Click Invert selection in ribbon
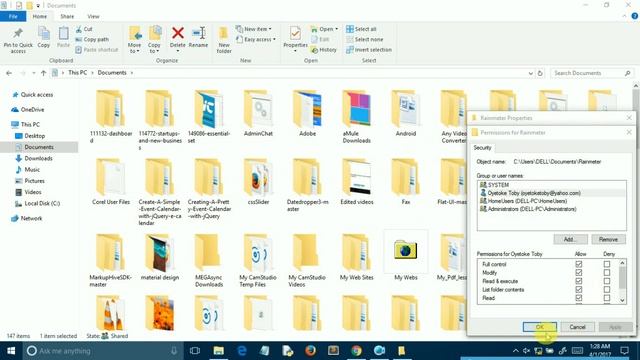The height and width of the screenshot is (360, 640). [369, 49]
